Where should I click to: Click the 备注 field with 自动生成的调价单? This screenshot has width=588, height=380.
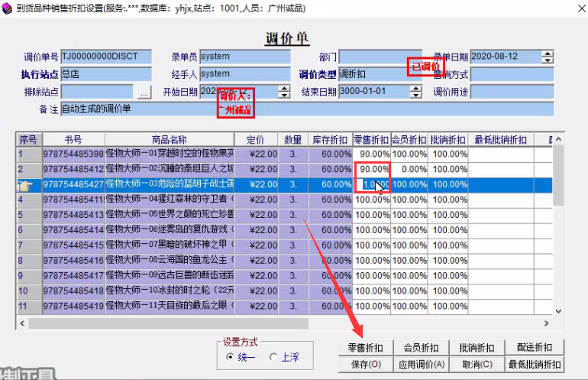[x=307, y=109]
